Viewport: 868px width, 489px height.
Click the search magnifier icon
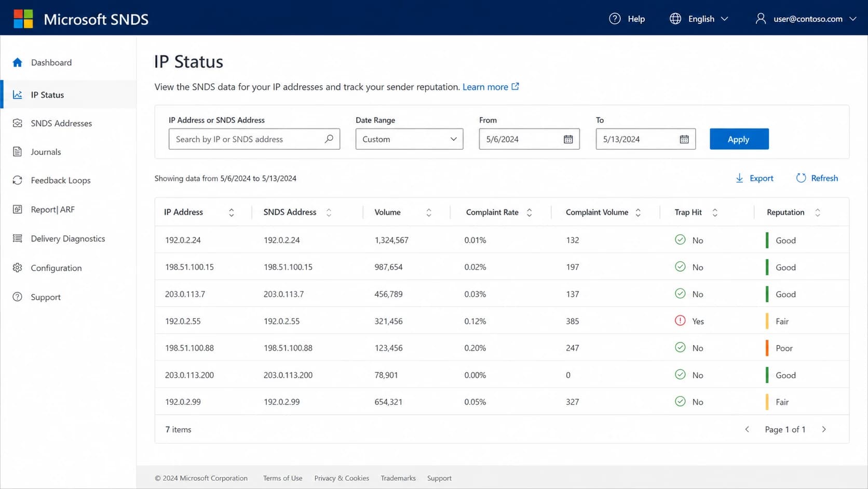coord(329,139)
